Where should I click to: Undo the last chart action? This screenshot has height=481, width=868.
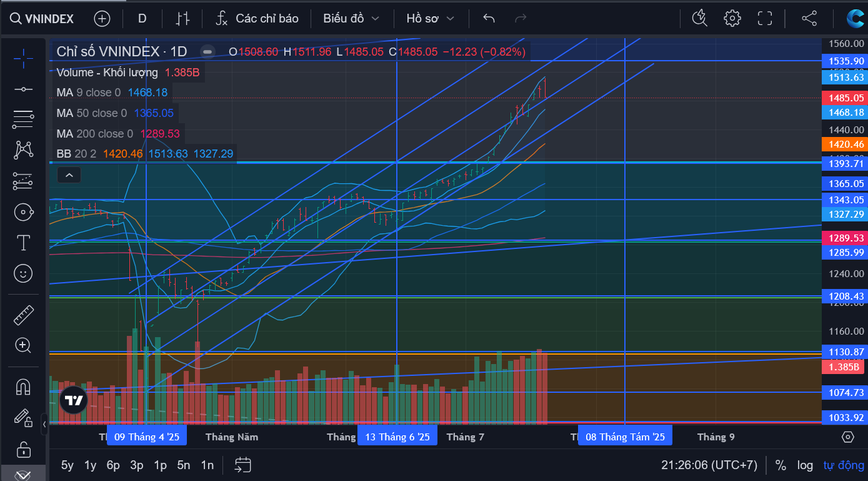489,18
